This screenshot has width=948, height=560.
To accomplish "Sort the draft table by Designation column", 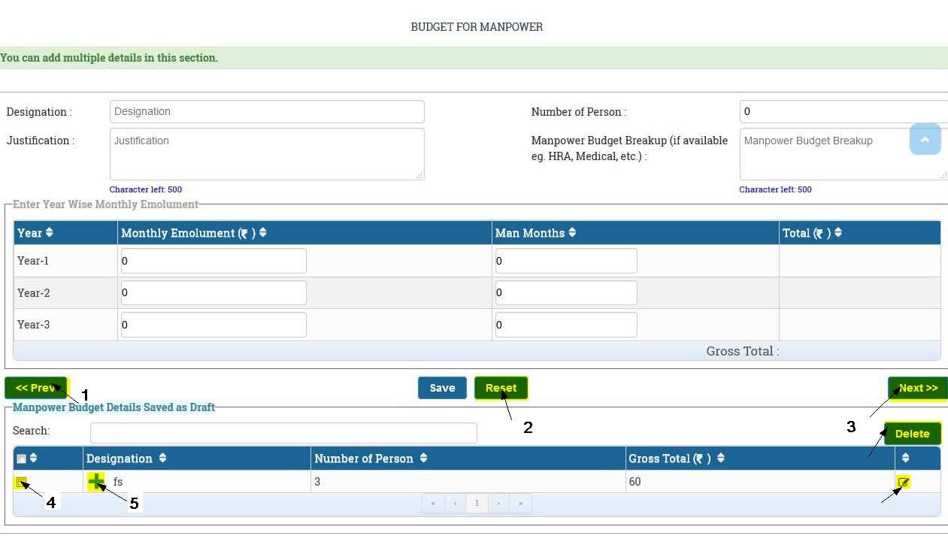I will click(x=162, y=459).
